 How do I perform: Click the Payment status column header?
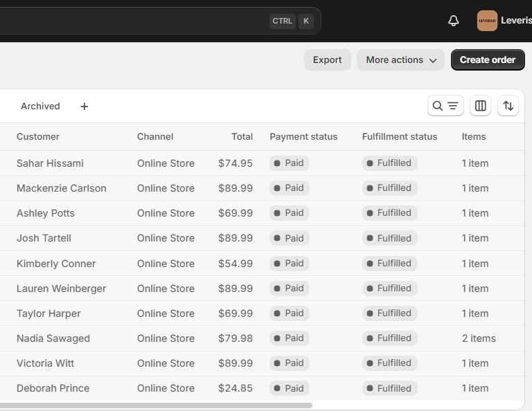(x=303, y=137)
